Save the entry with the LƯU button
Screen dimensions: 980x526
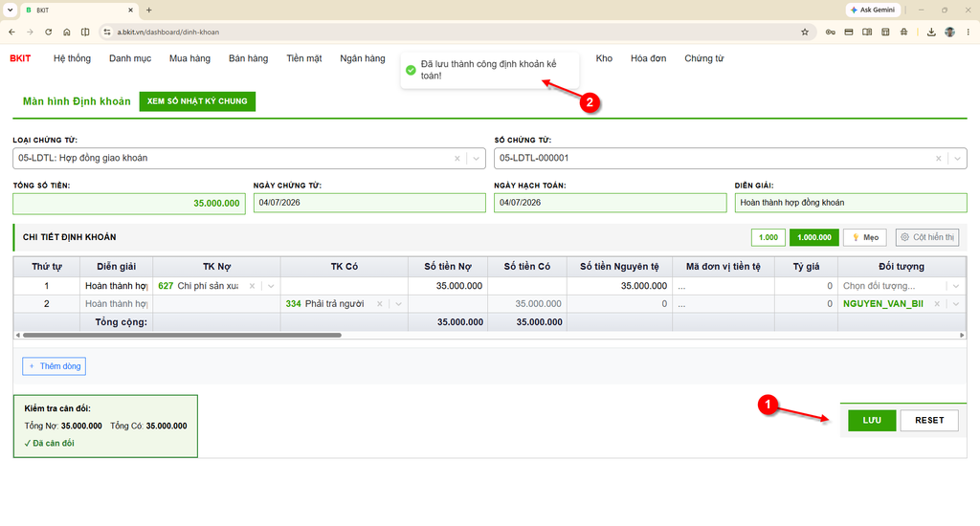(872, 421)
